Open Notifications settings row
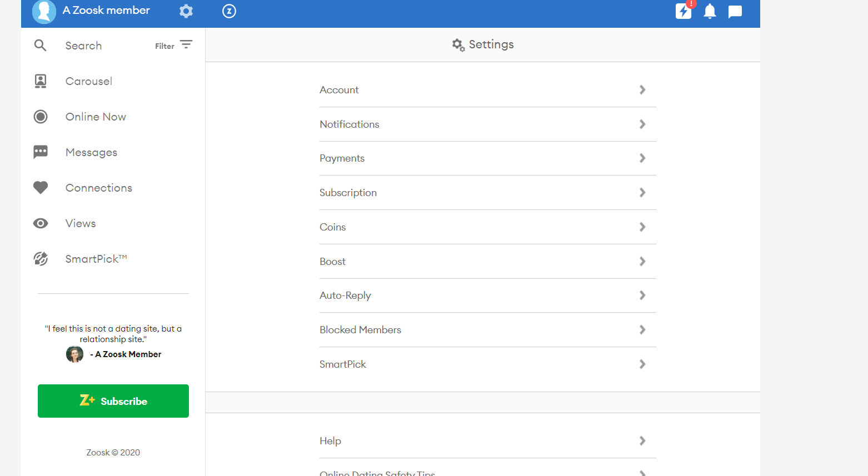The height and width of the screenshot is (476, 868). coord(488,124)
